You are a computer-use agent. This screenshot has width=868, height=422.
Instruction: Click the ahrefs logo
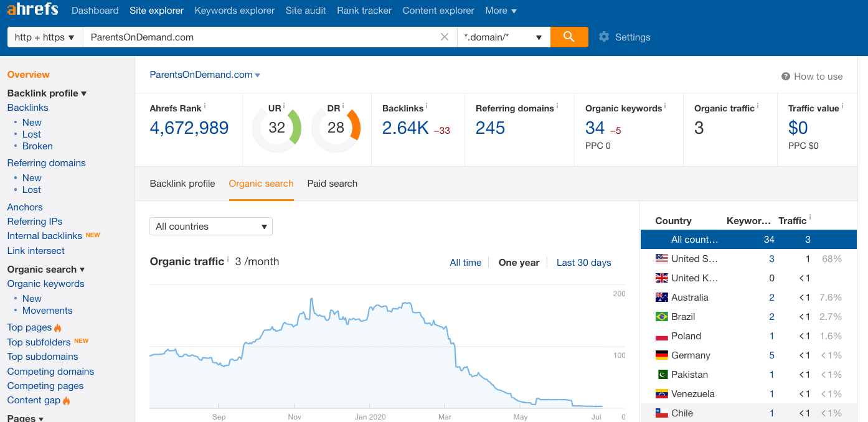pyautogui.click(x=32, y=10)
